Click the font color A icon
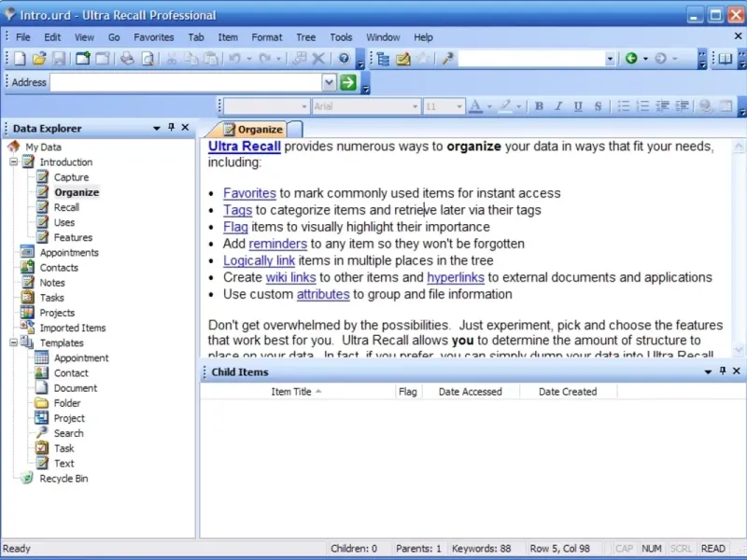Screen dimensions: 747x560 tap(475, 106)
